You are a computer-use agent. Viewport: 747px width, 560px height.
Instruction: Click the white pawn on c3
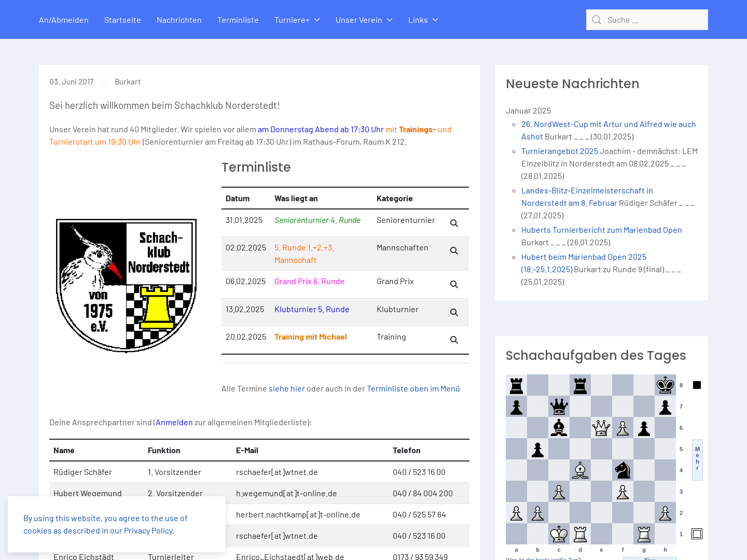(559, 492)
